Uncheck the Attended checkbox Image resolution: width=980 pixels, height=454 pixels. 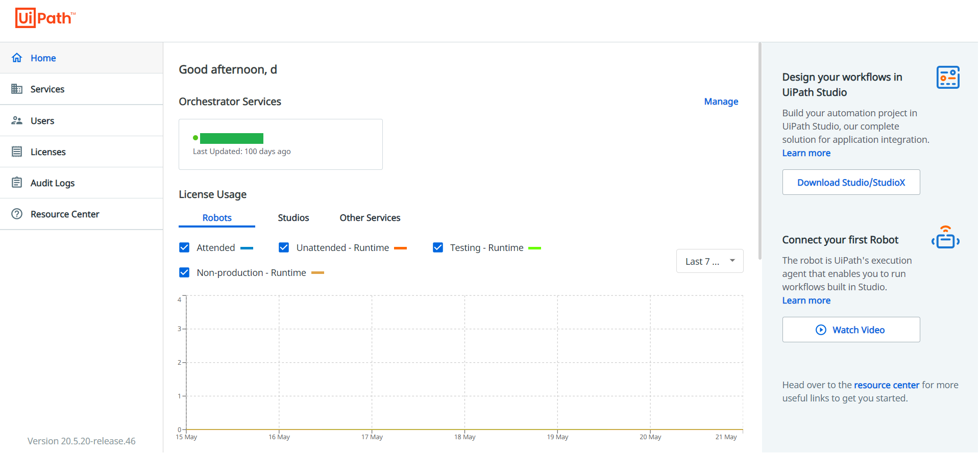tap(184, 247)
